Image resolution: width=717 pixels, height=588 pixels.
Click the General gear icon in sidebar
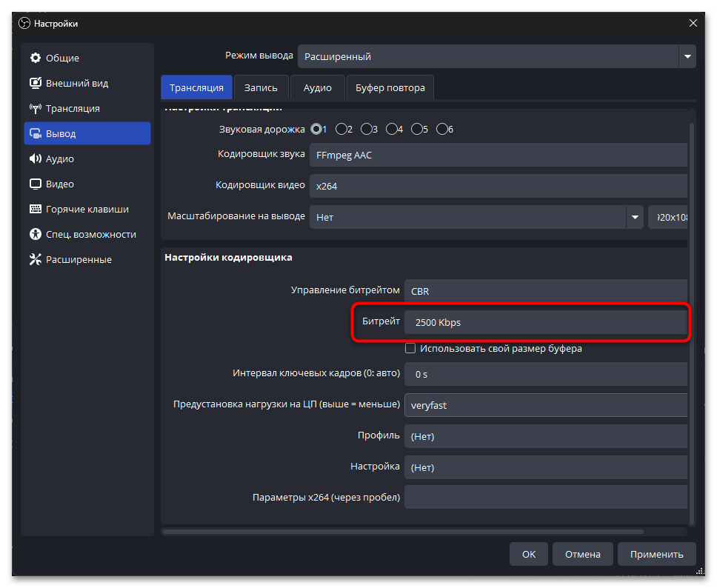(x=35, y=58)
